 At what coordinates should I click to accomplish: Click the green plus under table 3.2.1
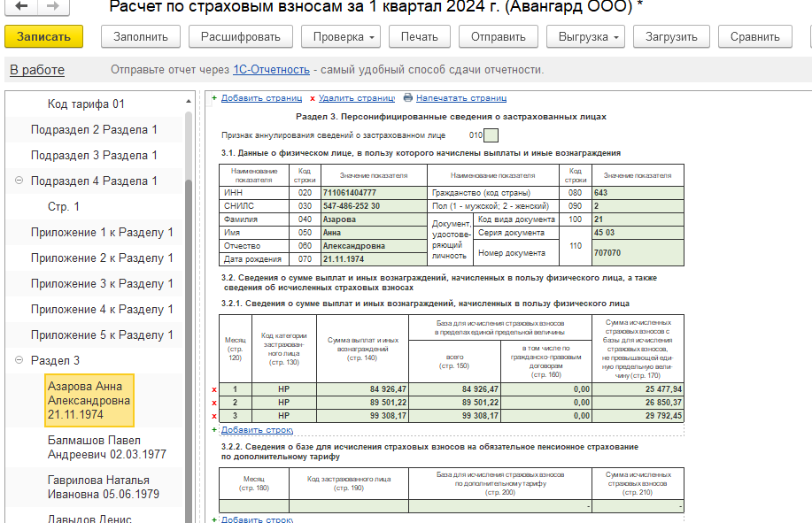point(214,430)
